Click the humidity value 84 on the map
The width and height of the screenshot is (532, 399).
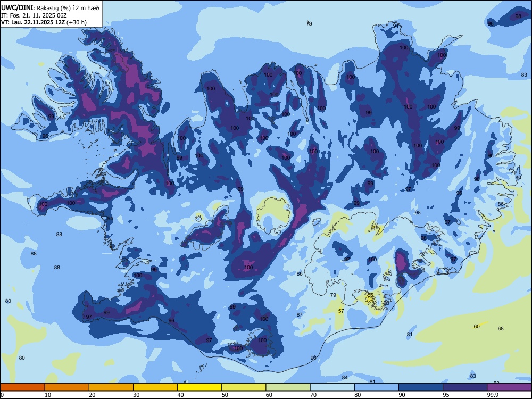[x=345, y=377]
